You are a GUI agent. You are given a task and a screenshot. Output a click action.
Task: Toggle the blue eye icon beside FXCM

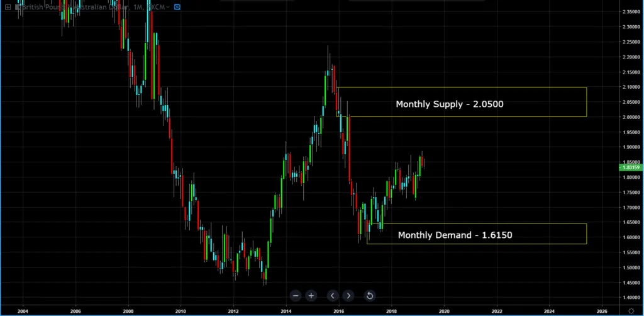(x=177, y=7)
